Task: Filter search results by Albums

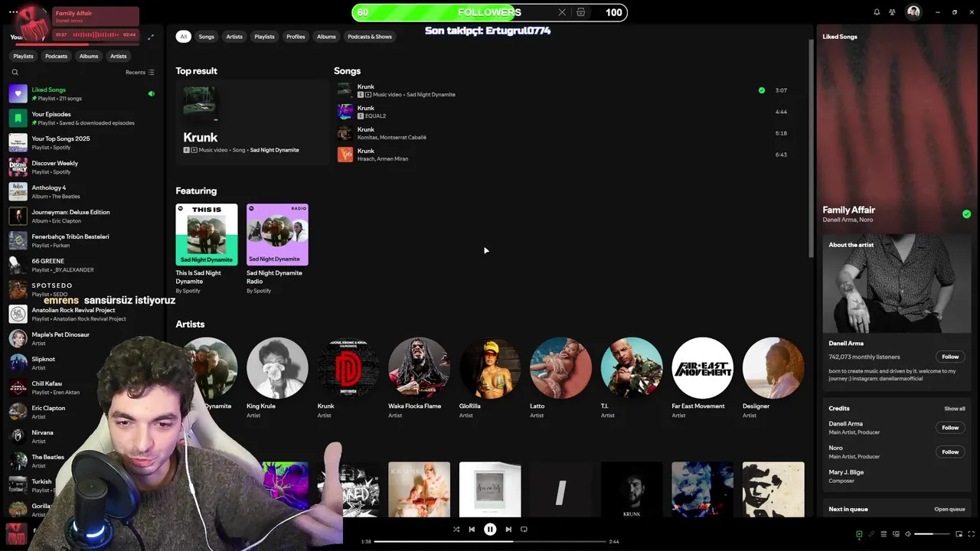Action: (326, 37)
